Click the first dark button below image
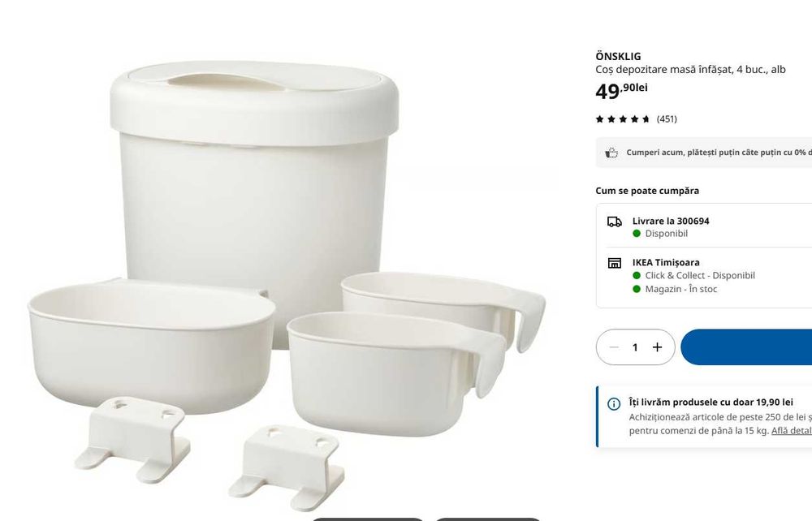 [368, 518]
